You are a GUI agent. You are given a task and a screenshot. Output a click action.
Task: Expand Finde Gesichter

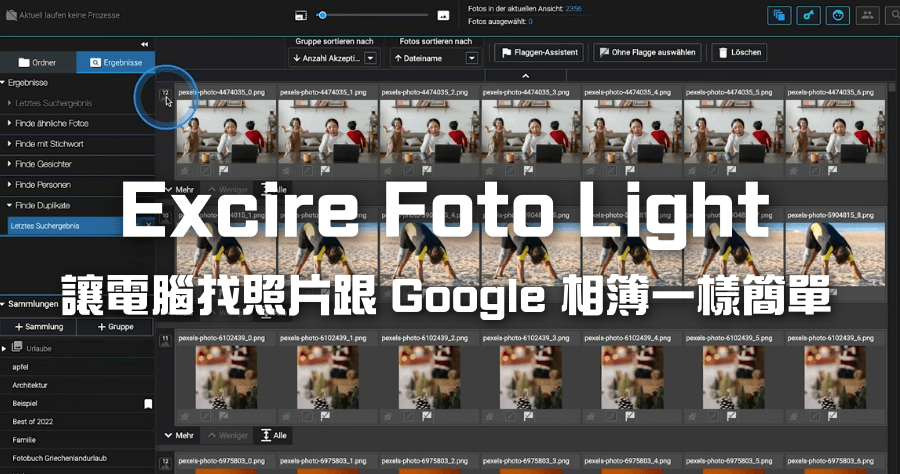pyautogui.click(x=9, y=164)
